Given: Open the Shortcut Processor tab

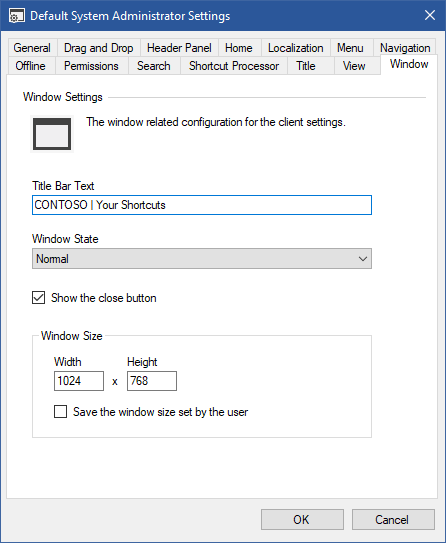Looking at the screenshot, I should pyautogui.click(x=234, y=66).
